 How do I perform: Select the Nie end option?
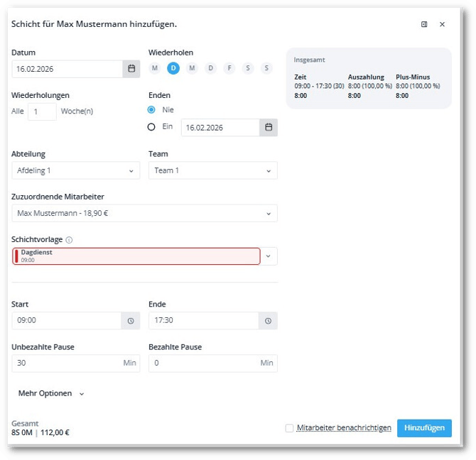coord(151,110)
